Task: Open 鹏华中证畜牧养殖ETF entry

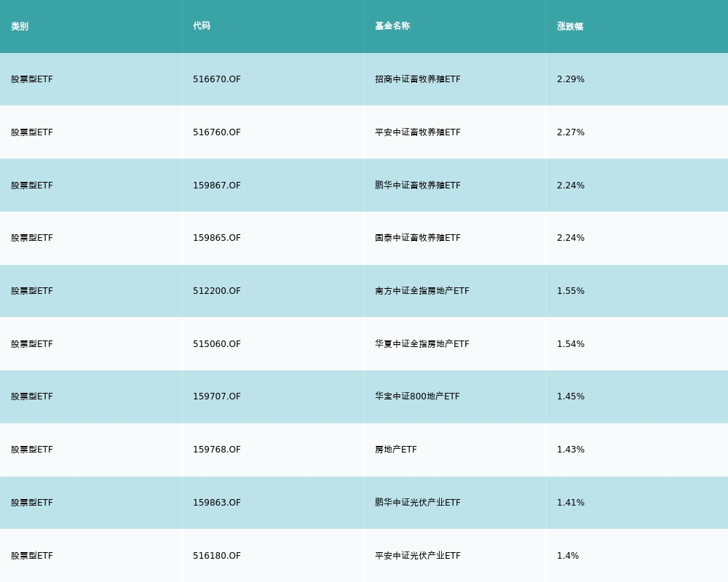Action: [418, 186]
